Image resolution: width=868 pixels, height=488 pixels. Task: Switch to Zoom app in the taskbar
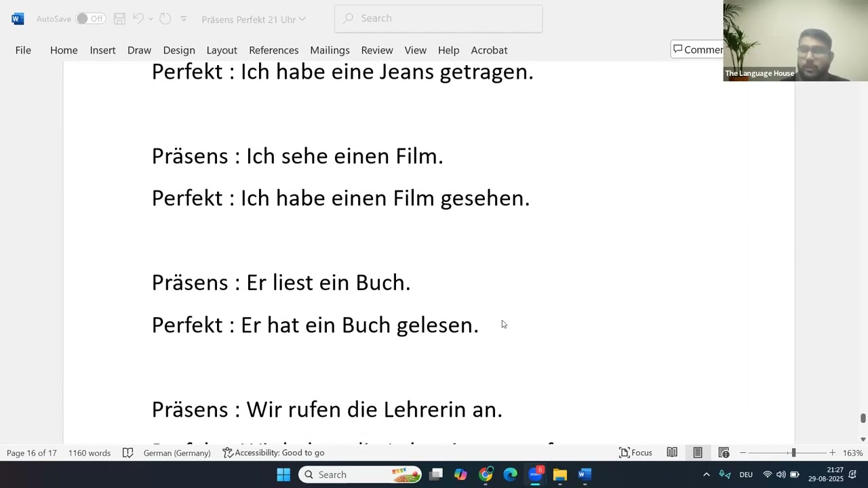click(535, 474)
